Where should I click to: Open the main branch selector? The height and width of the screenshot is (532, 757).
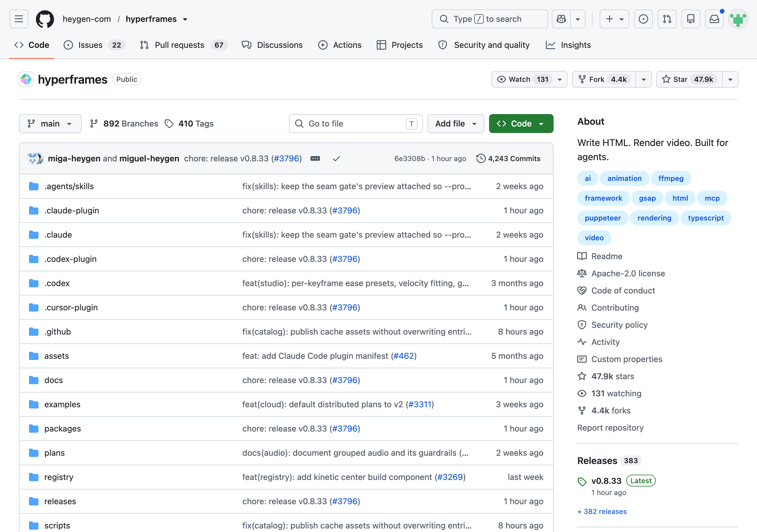(x=50, y=124)
